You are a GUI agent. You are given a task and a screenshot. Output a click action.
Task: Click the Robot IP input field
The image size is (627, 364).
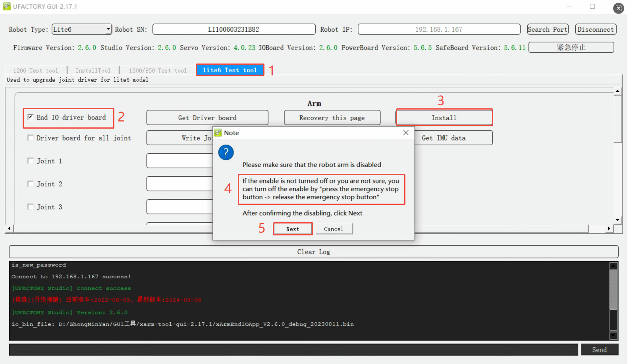[439, 29]
